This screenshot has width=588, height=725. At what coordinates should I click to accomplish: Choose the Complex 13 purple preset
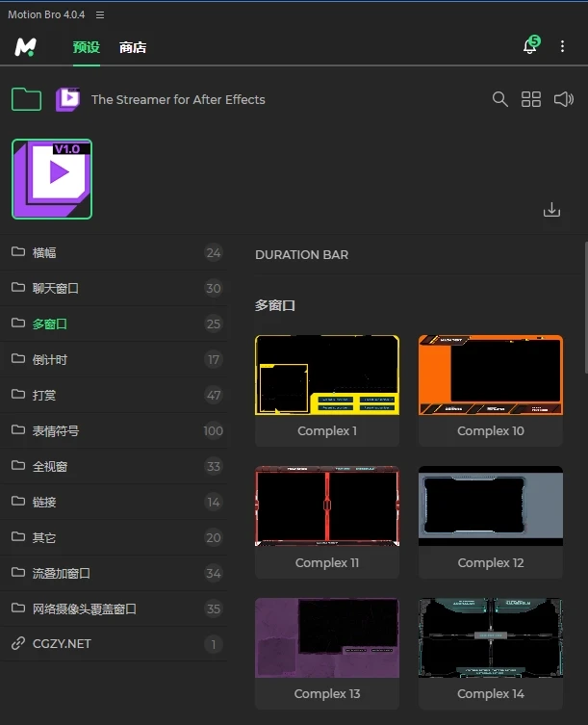click(327, 637)
